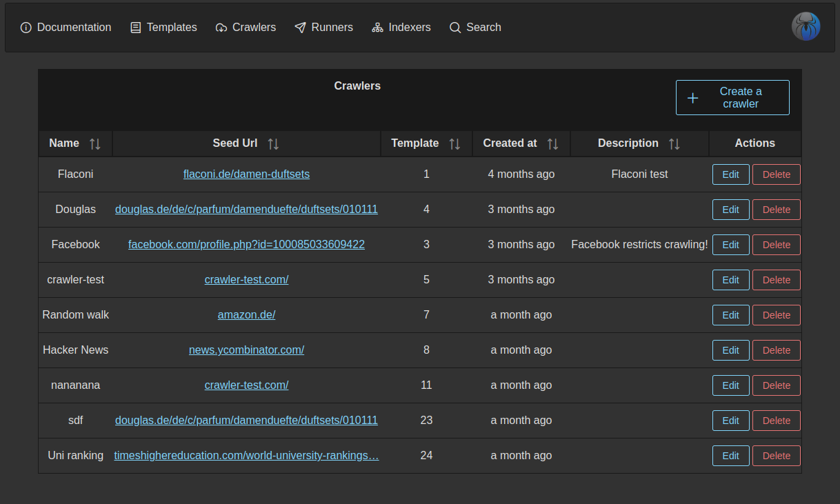Go to the Templates page
The height and width of the screenshot is (504, 840).
[x=163, y=28]
